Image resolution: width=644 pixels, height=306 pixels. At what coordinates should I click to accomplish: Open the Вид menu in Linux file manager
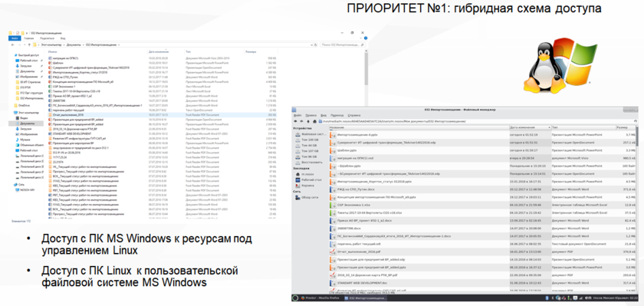tap(324, 115)
